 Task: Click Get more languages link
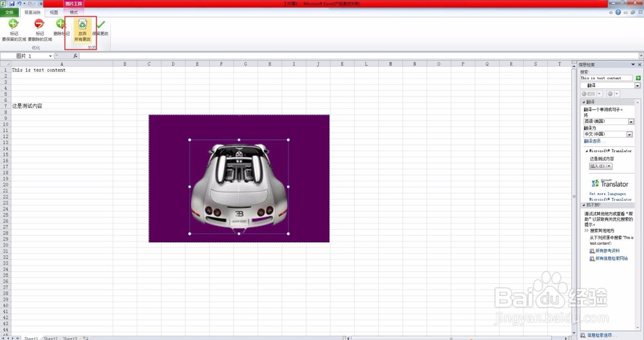[607, 193]
